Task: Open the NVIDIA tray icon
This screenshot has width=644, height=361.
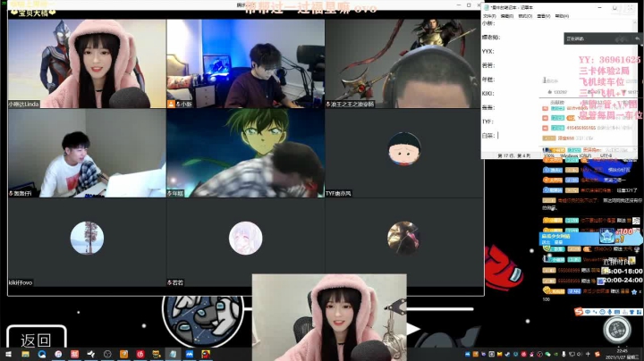Action: [x=555, y=354]
